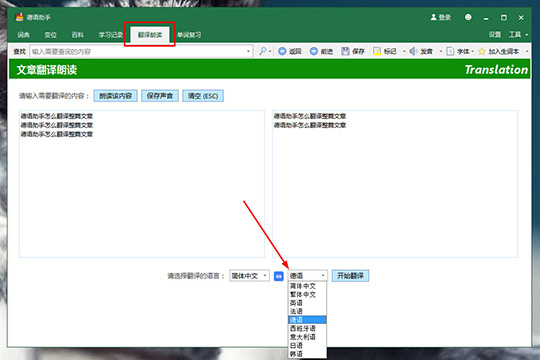Viewport: 540px width, 360px height.
Task: Choose highlighted 德语 in the language list
Action: pos(307,320)
